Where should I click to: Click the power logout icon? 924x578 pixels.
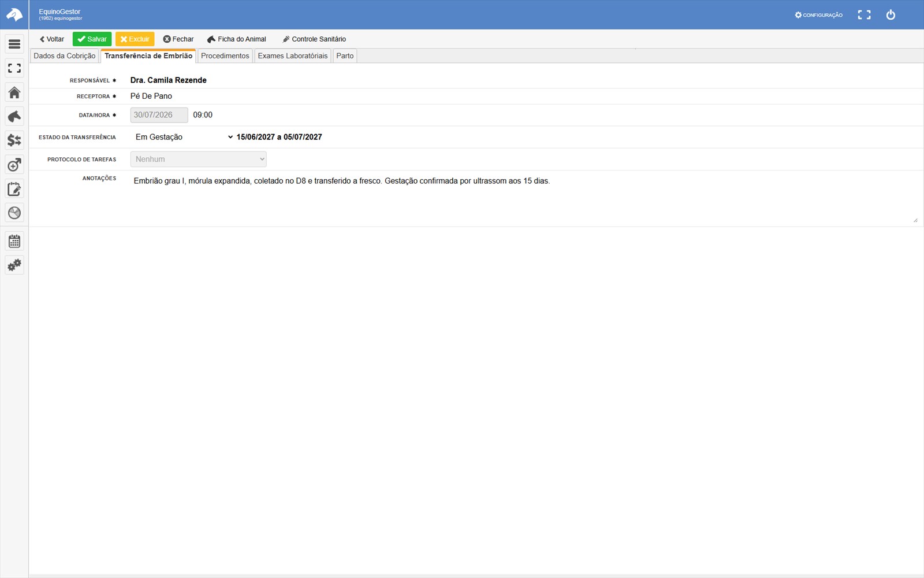click(x=891, y=15)
